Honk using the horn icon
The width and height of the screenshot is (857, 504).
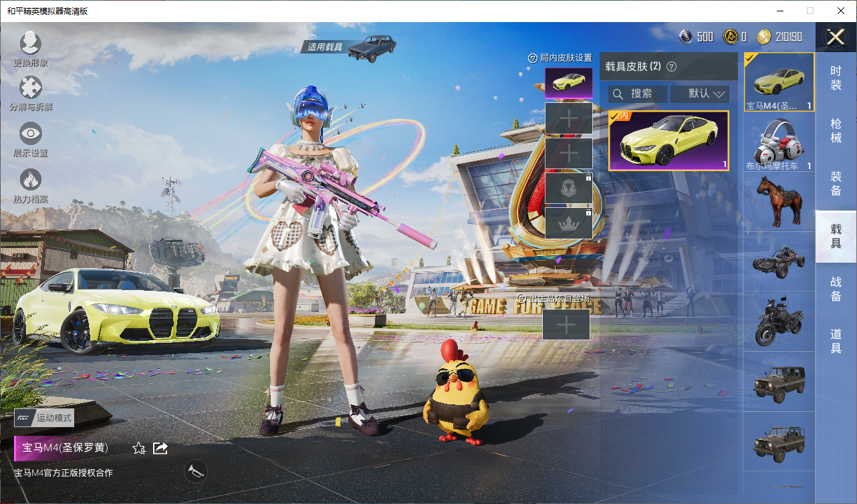(195, 471)
